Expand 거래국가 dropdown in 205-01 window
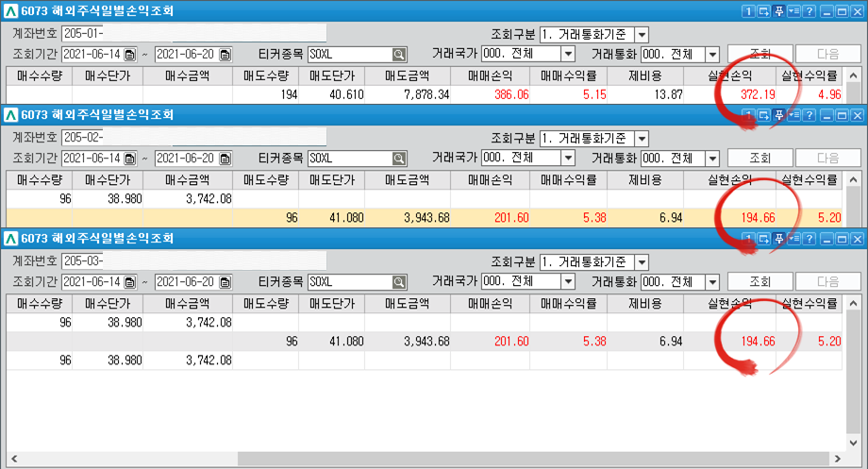The height and width of the screenshot is (469, 868). tap(569, 55)
